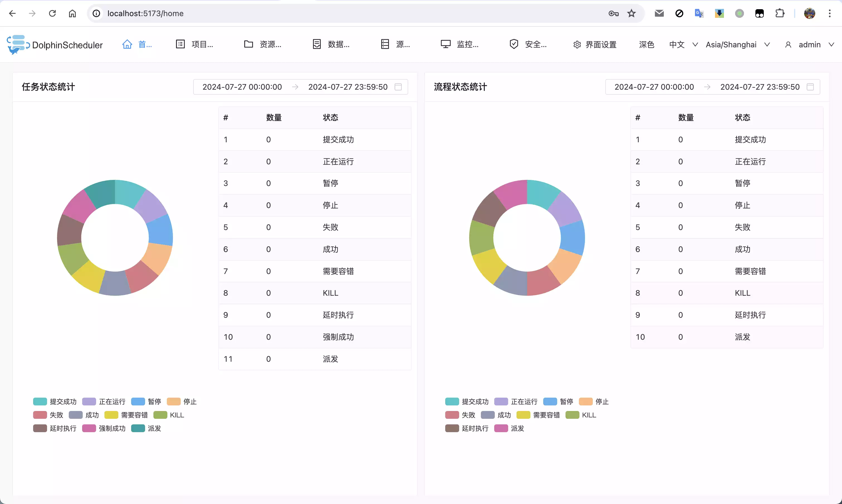The height and width of the screenshot is (504, 842).
Task: Click the browser back arrow
Action: (x=13, y=13)
